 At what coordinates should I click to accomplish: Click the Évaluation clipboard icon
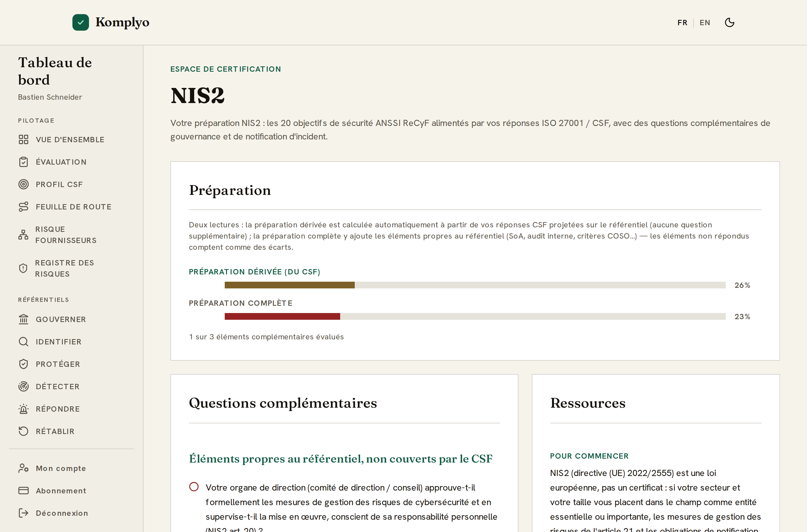tap(24, 162)
